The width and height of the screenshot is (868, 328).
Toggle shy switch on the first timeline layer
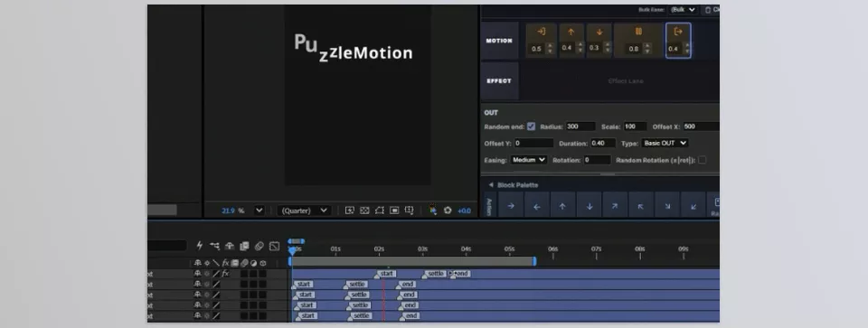click(x=198, y=273)
